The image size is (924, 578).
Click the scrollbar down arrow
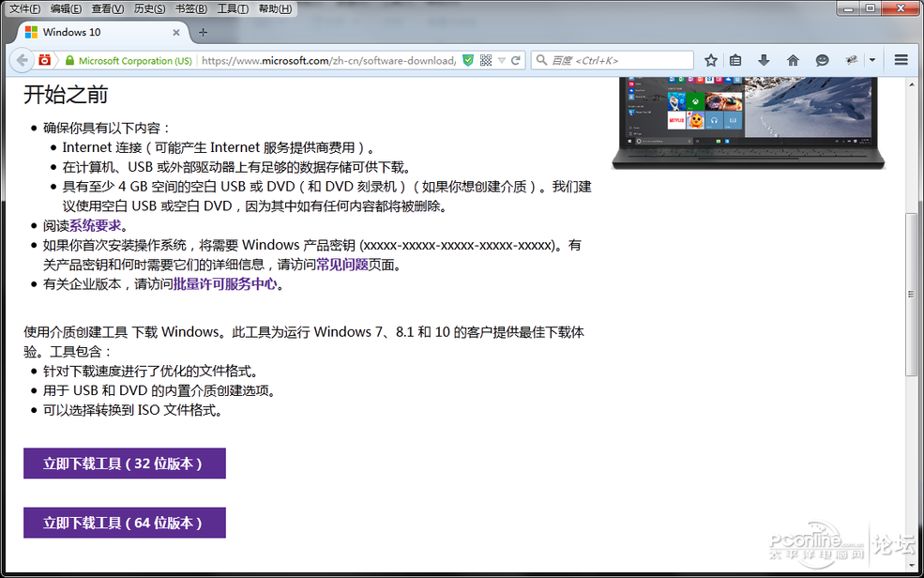point(911,565)
